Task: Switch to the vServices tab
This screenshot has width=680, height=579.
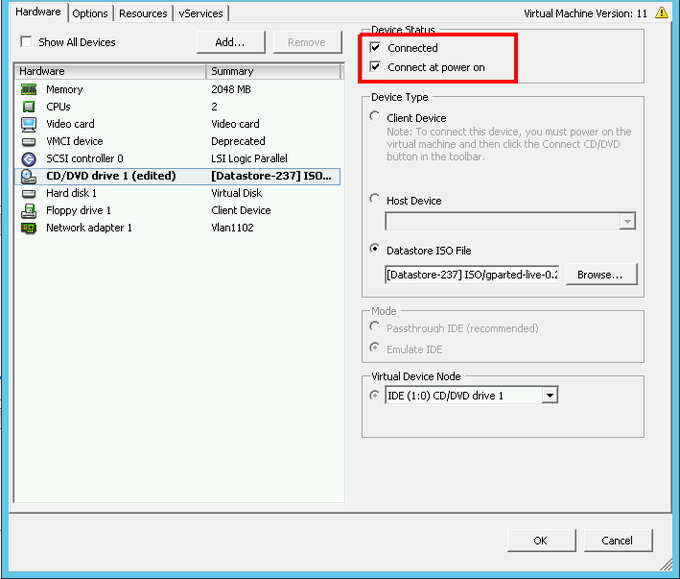Action: tap(201, 13)
